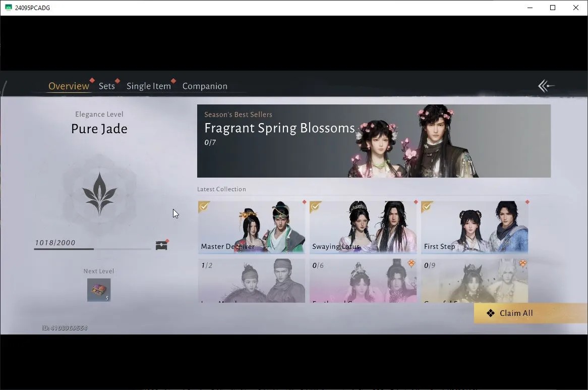Image resolution: width=588 pixels, height=390 pixels.
Task: Select the Swaying Lotus collection card
Action: tap(363, 227)
